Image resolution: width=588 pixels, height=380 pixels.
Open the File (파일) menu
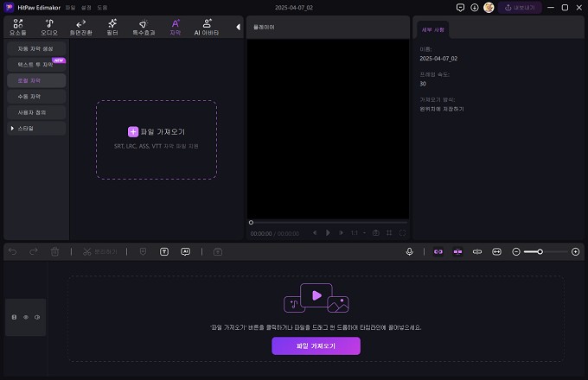[70, 8]
